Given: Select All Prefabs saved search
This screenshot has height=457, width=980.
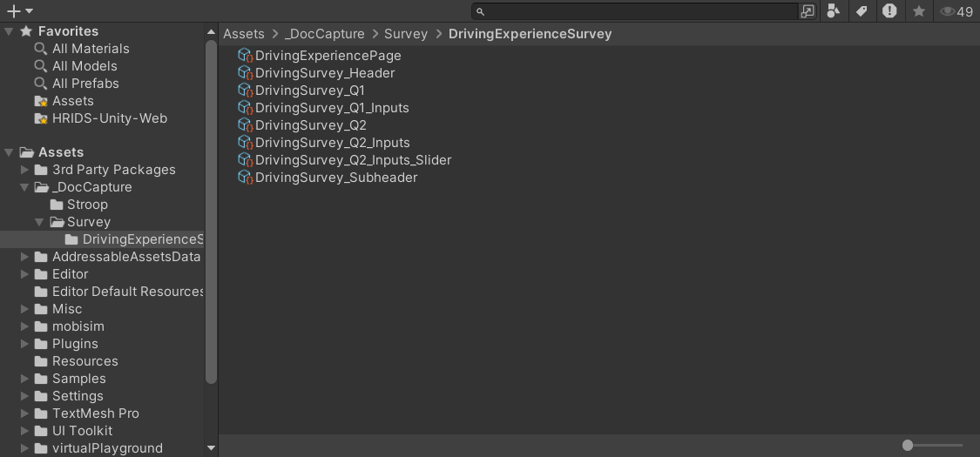Looking at the screenshot, I should [x=85, y=84].
